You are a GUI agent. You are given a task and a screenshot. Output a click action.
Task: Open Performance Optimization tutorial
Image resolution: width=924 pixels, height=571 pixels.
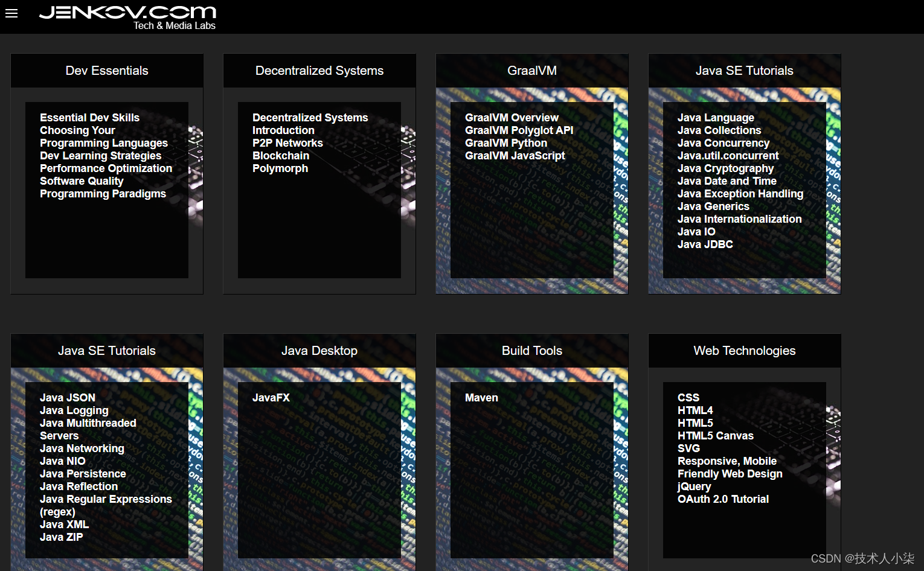click(106, 168)
